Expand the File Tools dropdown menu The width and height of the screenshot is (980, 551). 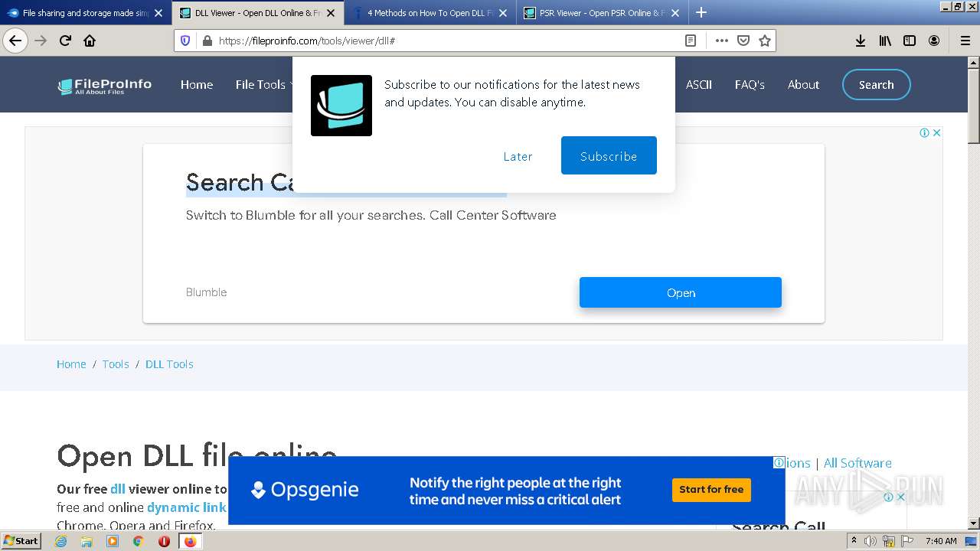[263, 85]
